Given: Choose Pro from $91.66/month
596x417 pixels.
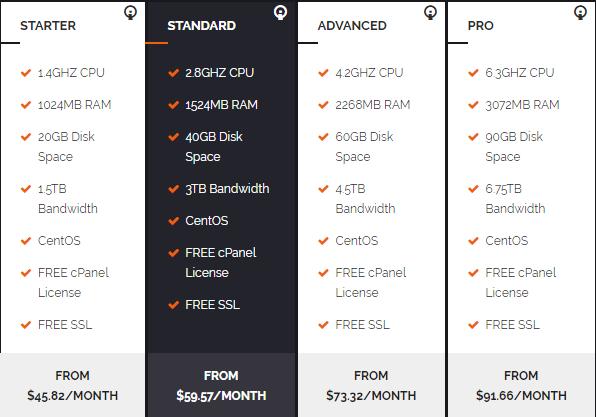Looking at the screenshot, I should [x=521, y=385].
